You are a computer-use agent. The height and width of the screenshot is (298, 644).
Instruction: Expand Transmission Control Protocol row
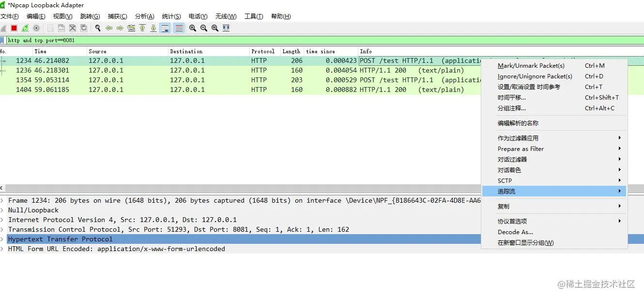point(3,229)
